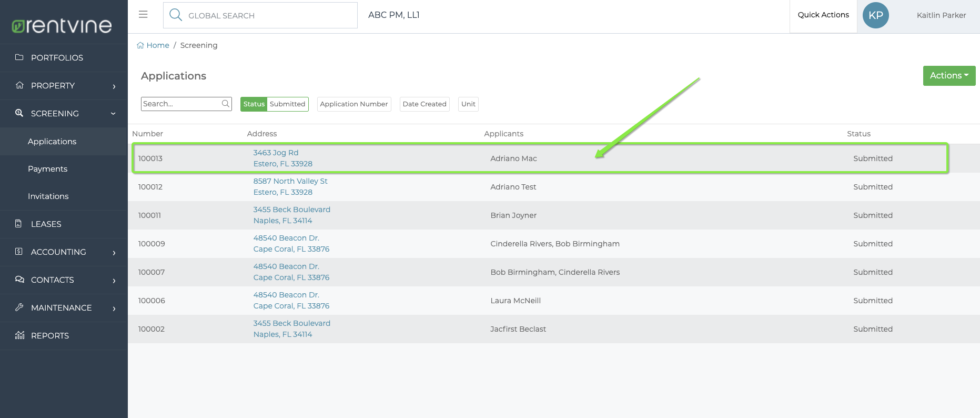This screenshot has height=418, width=980.
Task: Expand the Property submenu chevron
Action: (x=114, y=86)
